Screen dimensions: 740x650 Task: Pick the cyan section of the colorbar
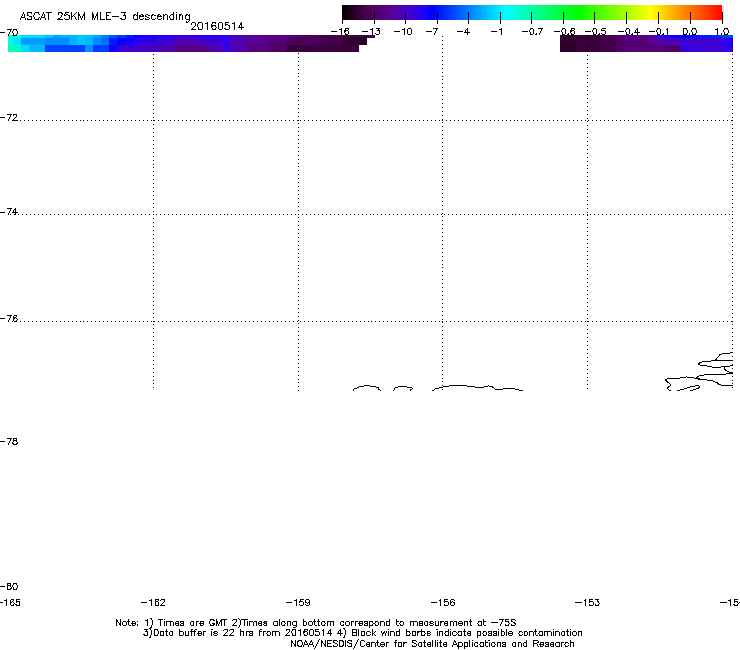click(507, 12)
